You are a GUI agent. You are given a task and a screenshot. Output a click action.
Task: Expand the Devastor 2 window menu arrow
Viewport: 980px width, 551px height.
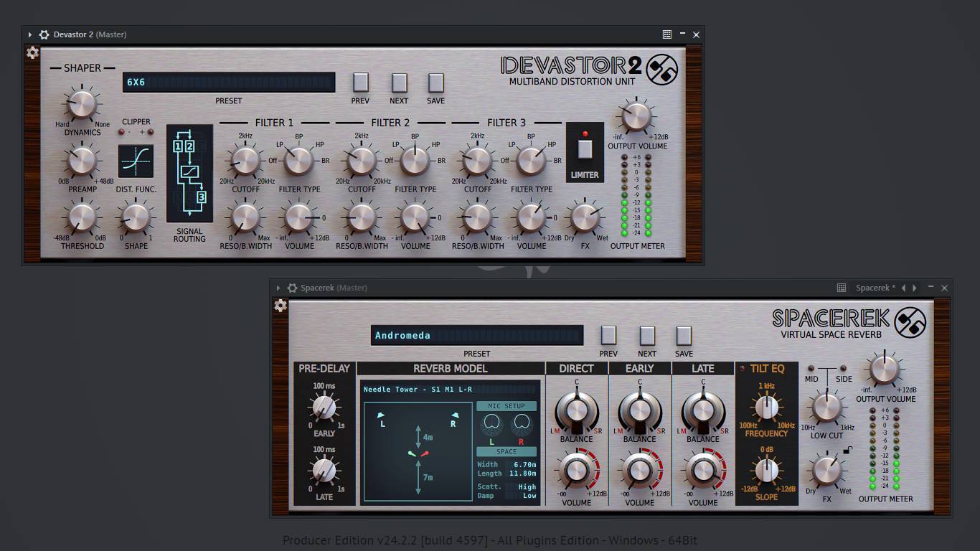tap(29, 34)
